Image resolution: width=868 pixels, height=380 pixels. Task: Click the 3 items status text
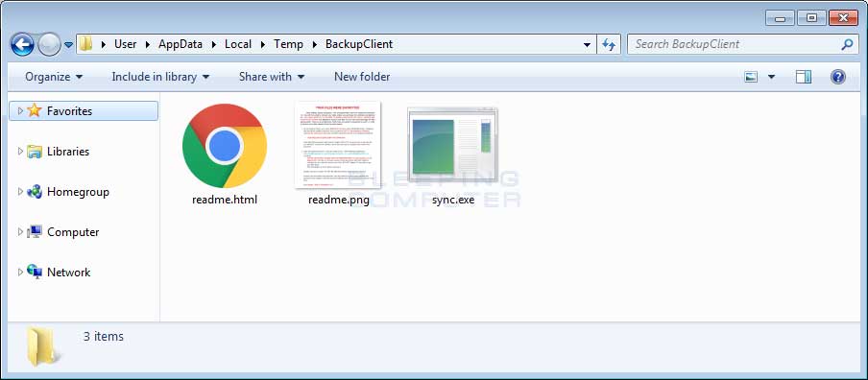(104, 336)
